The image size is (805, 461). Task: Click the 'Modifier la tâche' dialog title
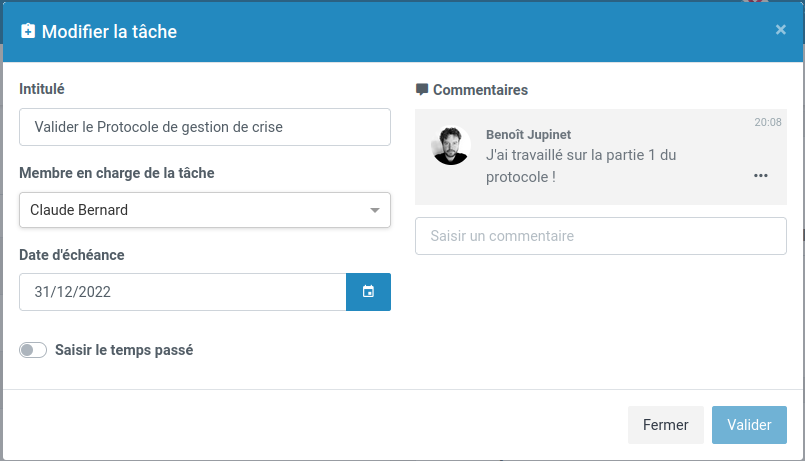tap(109, 32)
